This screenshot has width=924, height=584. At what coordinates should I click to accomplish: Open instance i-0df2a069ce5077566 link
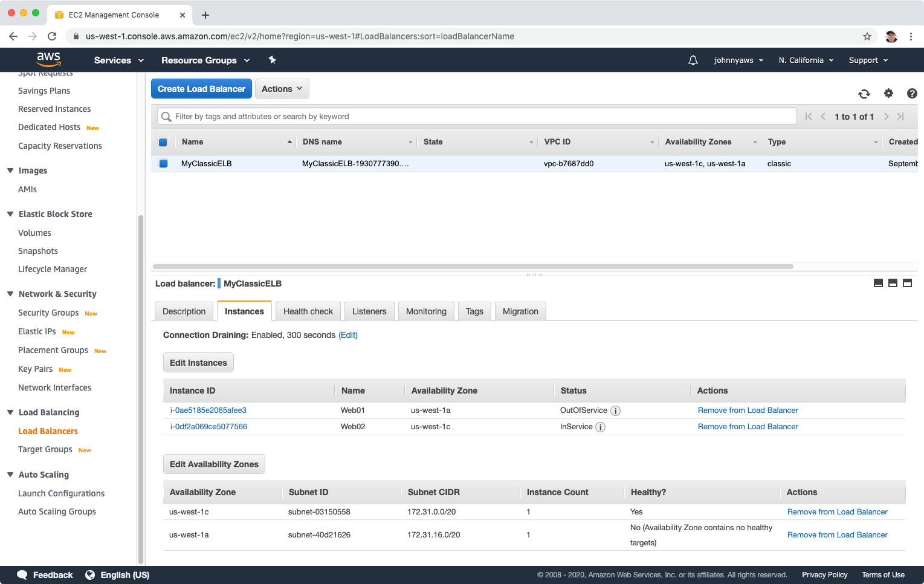[x=208, y=427]
